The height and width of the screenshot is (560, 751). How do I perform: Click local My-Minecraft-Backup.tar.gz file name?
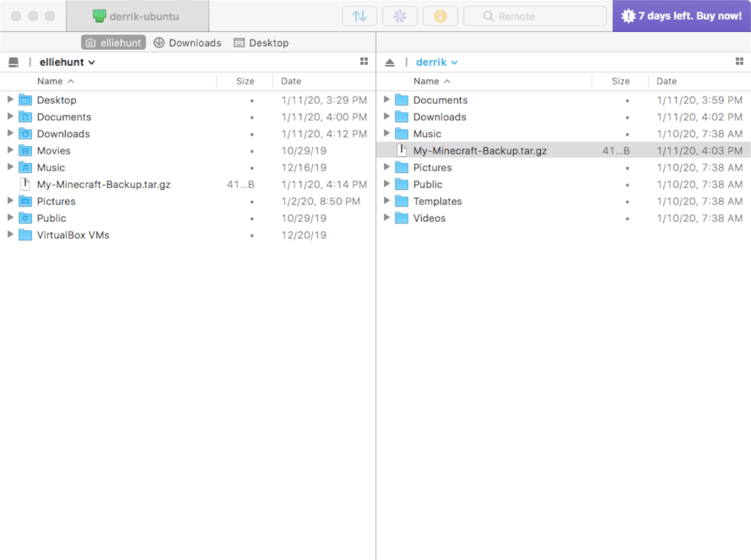click(104, 185)
